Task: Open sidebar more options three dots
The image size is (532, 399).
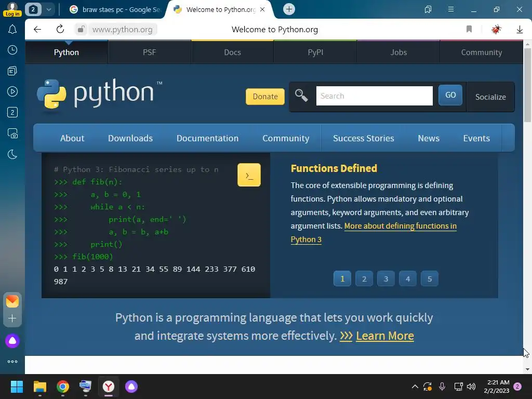Action: pyautogui.click(x=12, y=362)
